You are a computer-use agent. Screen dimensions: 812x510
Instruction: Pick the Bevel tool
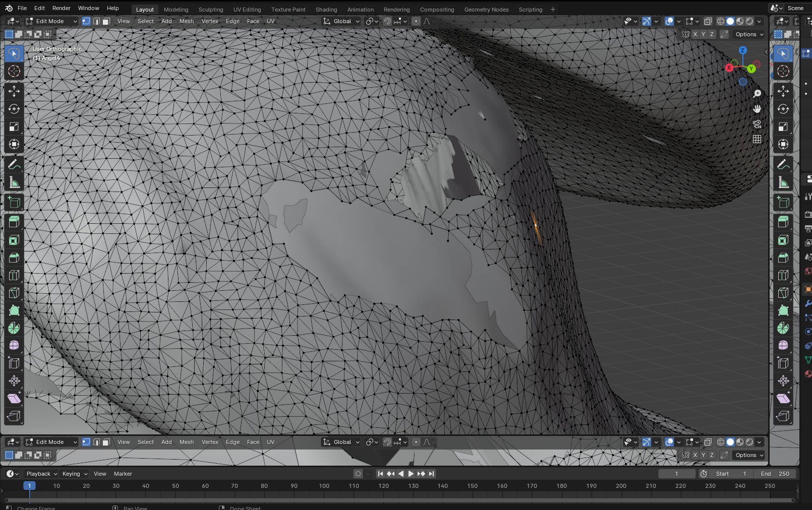coord(14,258)
